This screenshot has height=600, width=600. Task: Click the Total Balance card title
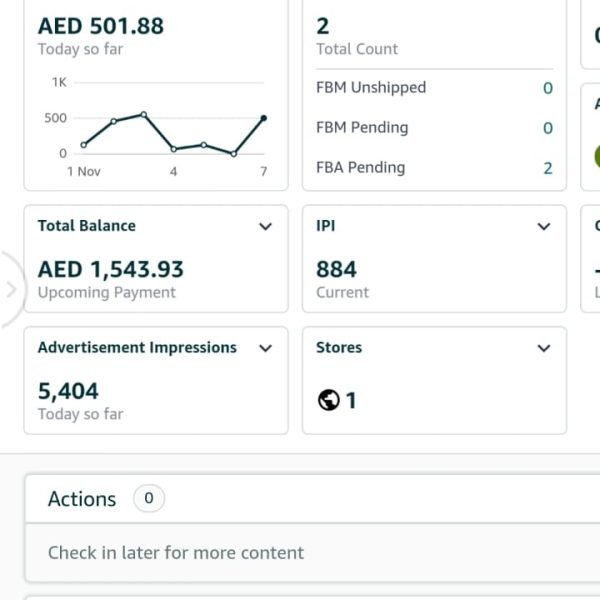86,226
